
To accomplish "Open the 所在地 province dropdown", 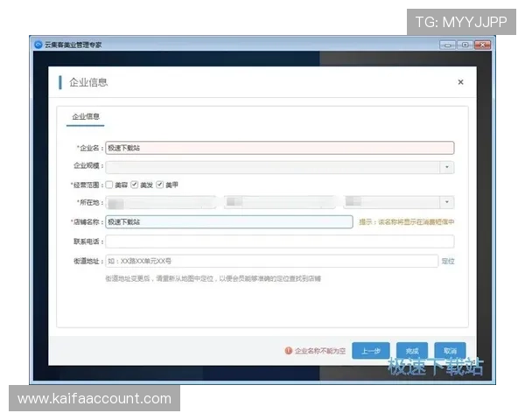I will pos(161,202).
